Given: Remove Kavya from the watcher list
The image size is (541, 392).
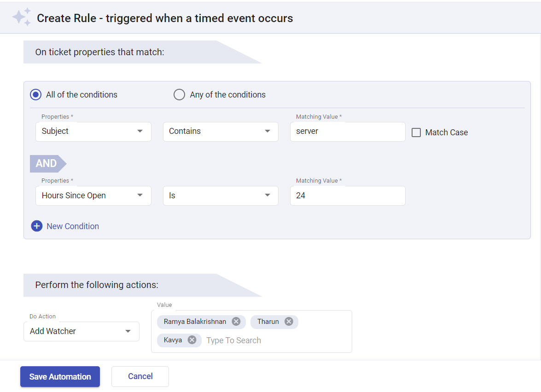Looking at the screenshot, I should tap(192, 340).
